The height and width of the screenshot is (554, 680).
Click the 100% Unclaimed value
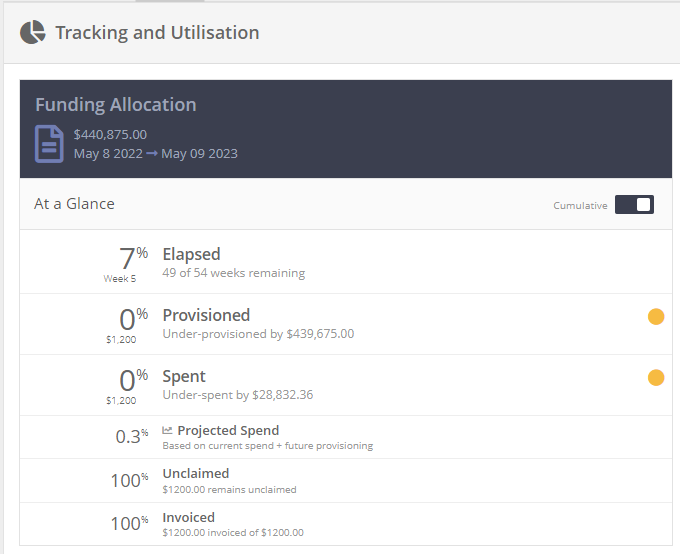129,480
